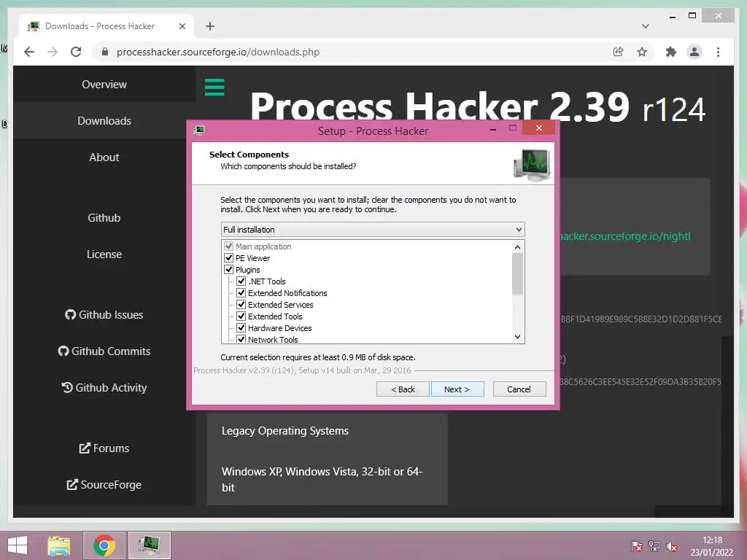This screenshot has width=747, height=560.
Task: Open File Explorer from taskbar
Action: click(59, 545)
